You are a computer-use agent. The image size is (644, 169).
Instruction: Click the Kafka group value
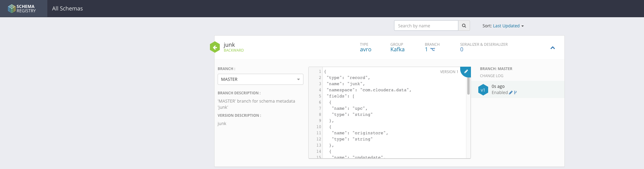(x=397, y=49)
